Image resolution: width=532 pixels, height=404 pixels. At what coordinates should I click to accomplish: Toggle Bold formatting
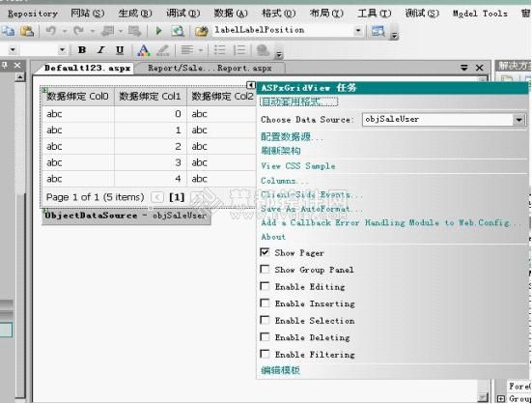tap(82, 50)
